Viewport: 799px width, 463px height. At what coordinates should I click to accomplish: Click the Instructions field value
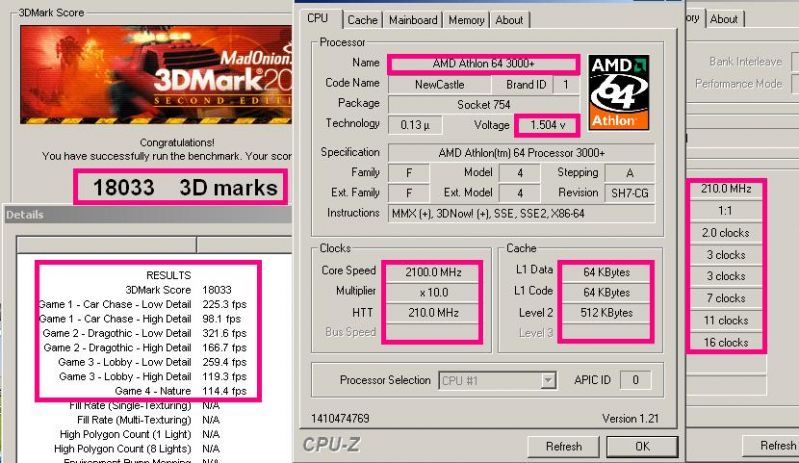pos(521,214)
